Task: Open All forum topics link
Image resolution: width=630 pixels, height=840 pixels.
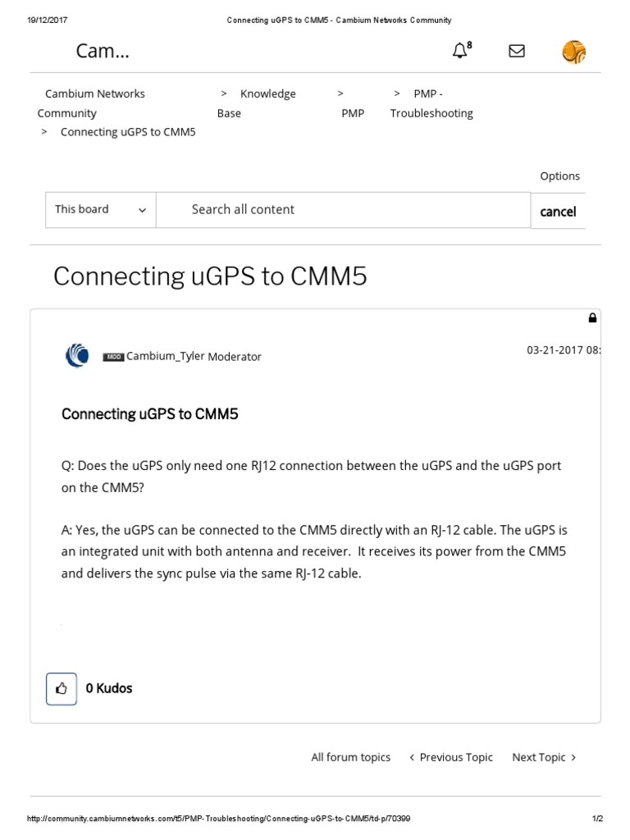Action: (x=350, y=757)
